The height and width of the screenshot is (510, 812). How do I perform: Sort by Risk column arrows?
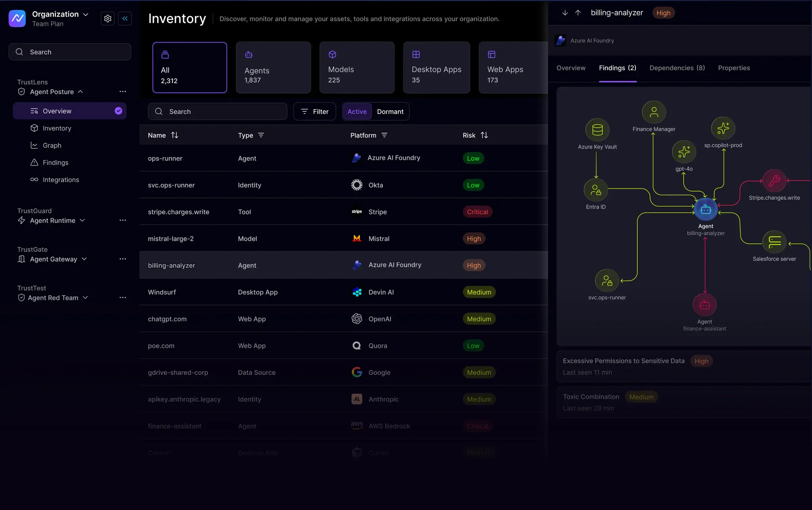tap(484, 135)
